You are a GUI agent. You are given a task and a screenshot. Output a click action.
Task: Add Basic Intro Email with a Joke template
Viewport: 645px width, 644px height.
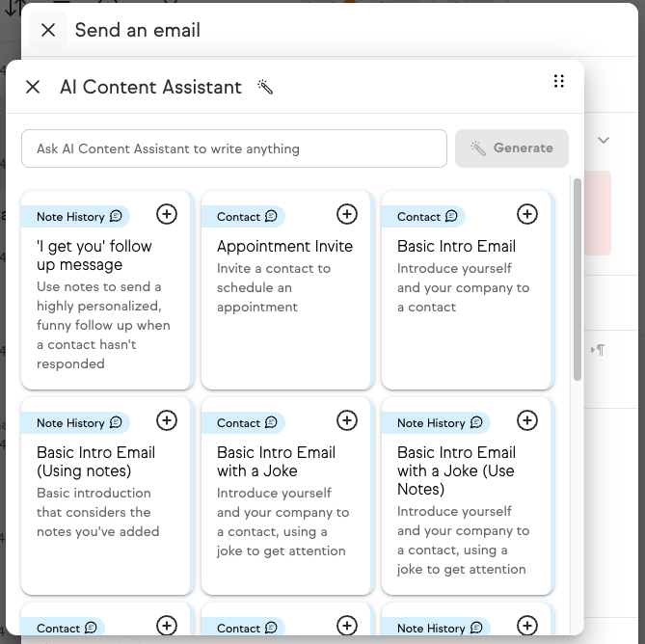(x=347, y=420)
